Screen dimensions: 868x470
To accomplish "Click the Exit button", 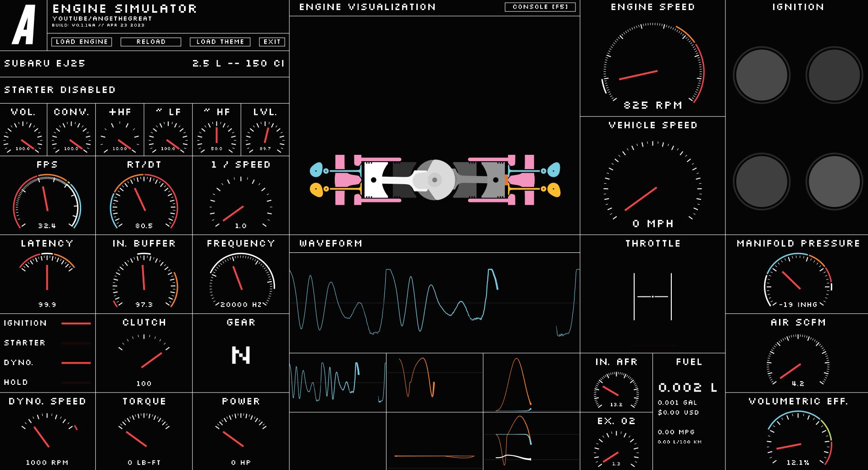I will click(x=272, y=42).
